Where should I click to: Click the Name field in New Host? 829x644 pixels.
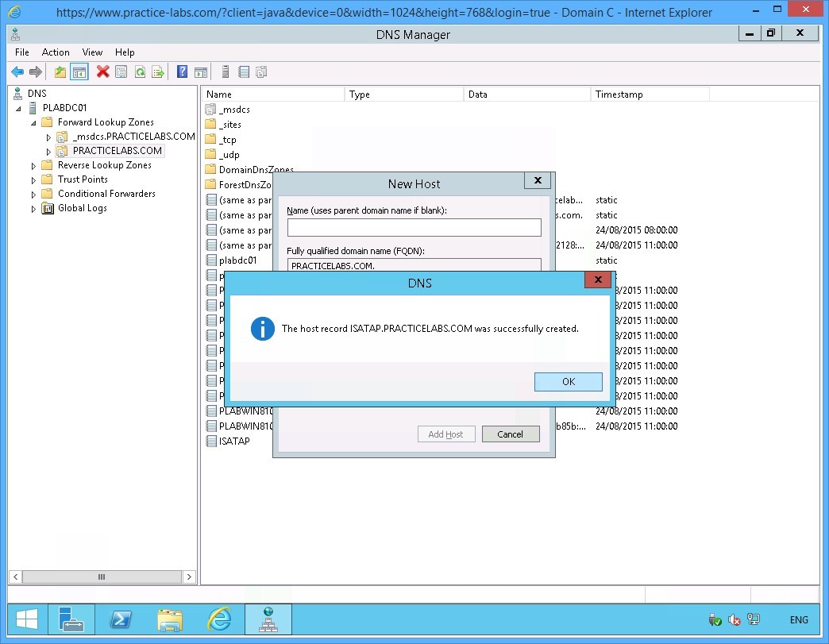point(414,228)
